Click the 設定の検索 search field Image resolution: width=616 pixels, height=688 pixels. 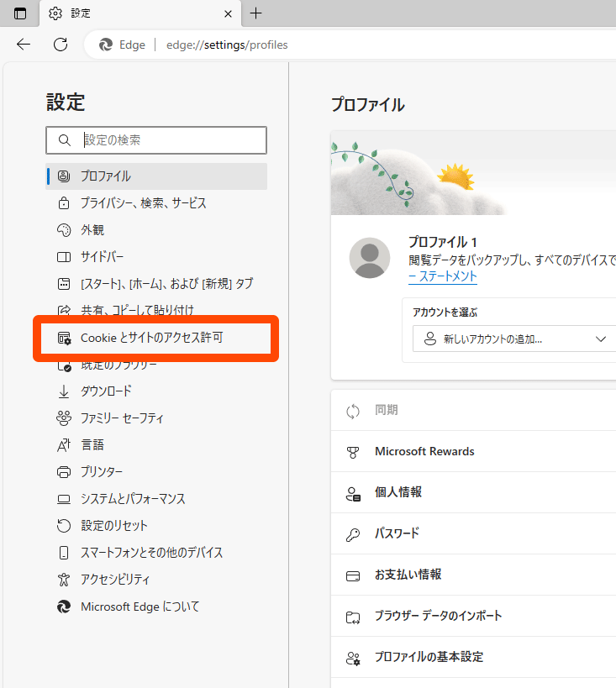(168, 140)
